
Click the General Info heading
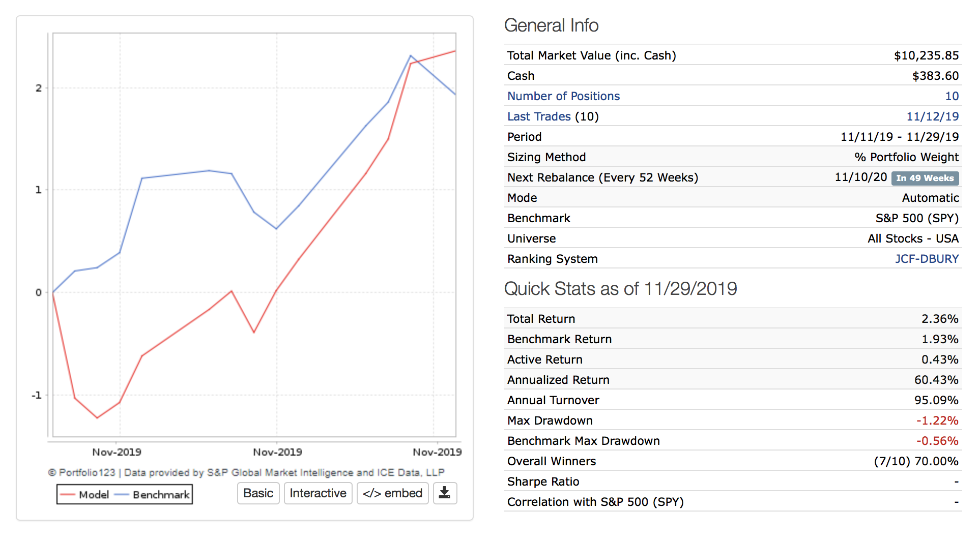551,25
